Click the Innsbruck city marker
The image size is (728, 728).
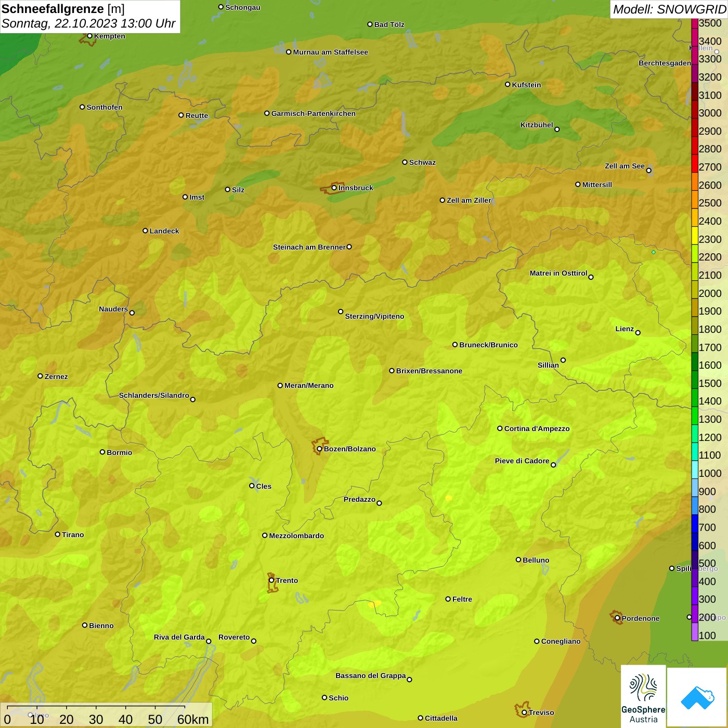[334, 188]
